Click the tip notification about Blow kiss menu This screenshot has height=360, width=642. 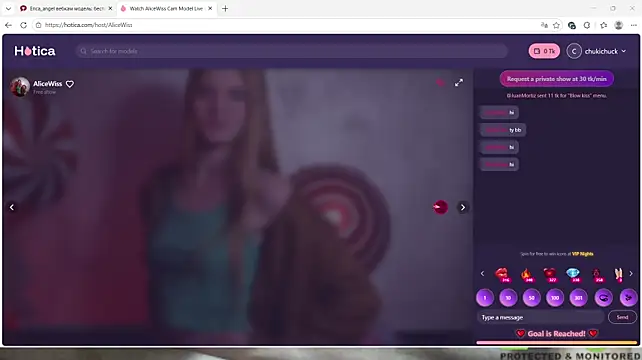click(x=556, y=95)
